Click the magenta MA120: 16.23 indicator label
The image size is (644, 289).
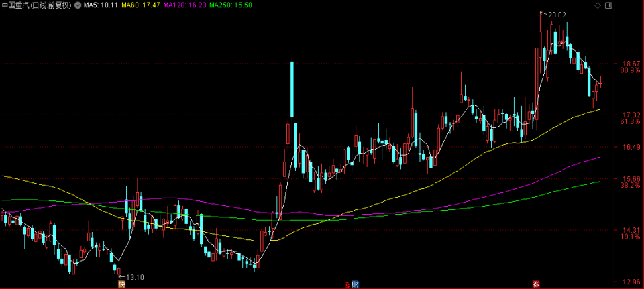184,6
